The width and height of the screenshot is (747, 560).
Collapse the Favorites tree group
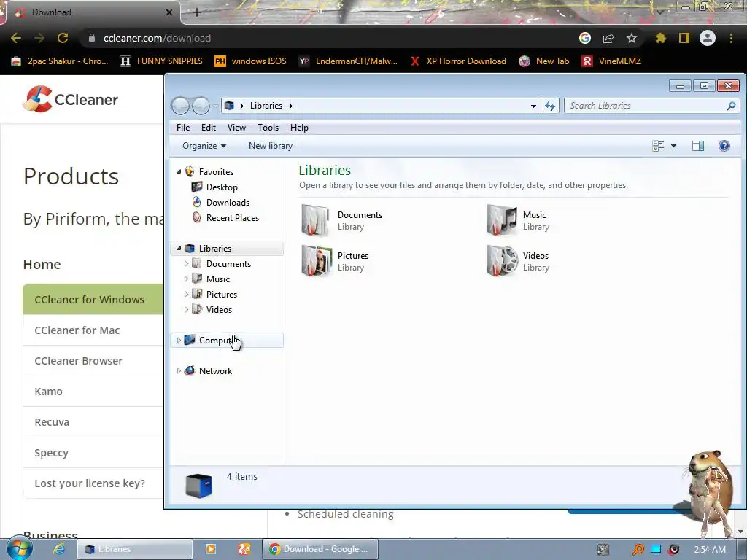pos(179,171)
